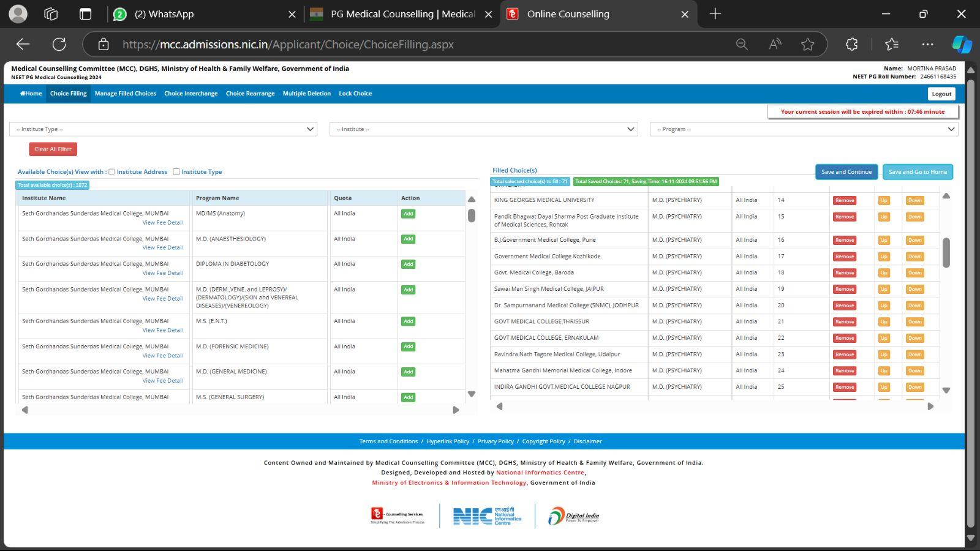This screenshot has height=551, width=980.
Task: Open the Copilot icon in toolbar
Action: tap(961, 44)
